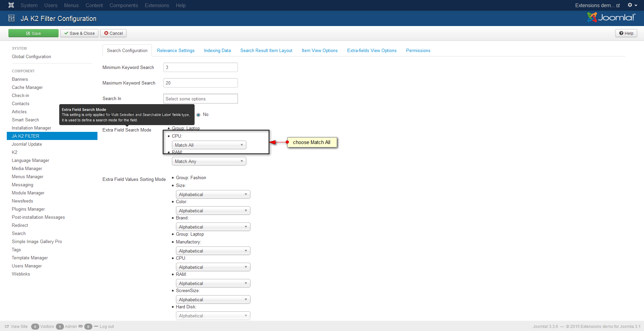Image resolution: width=644 pixels, height=331 pixels.
Task: Select the Search Configuration tab
Action: 127,50
